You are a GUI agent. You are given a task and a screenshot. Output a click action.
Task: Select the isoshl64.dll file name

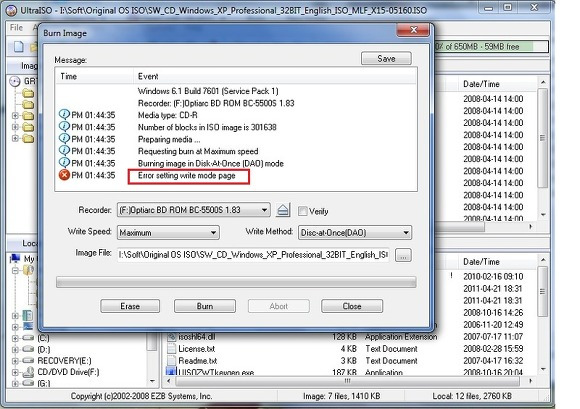[196, 337]
